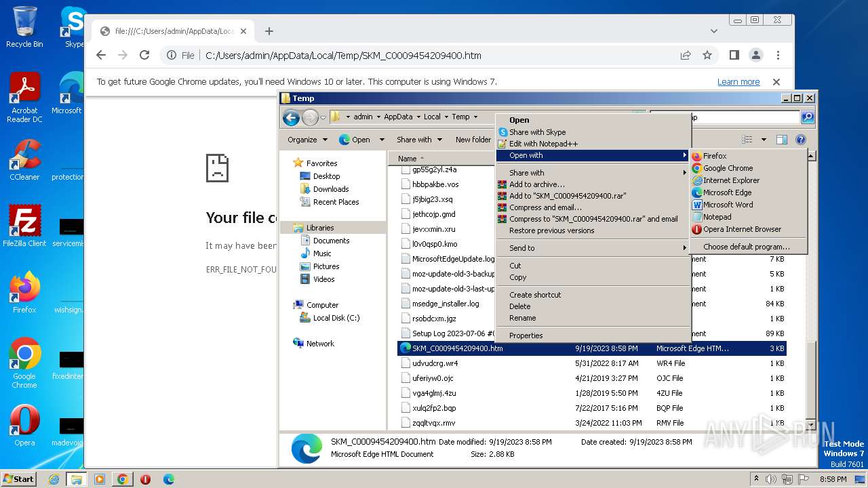Go back in Chrome browser
This screenshot has height=488, width=868.
(x=101, y=56)
